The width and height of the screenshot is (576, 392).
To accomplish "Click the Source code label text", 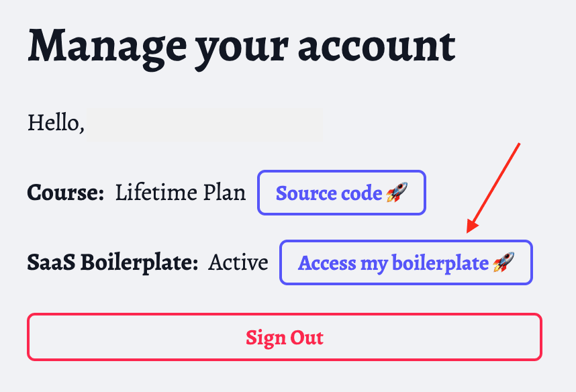I will pos(328,193).
